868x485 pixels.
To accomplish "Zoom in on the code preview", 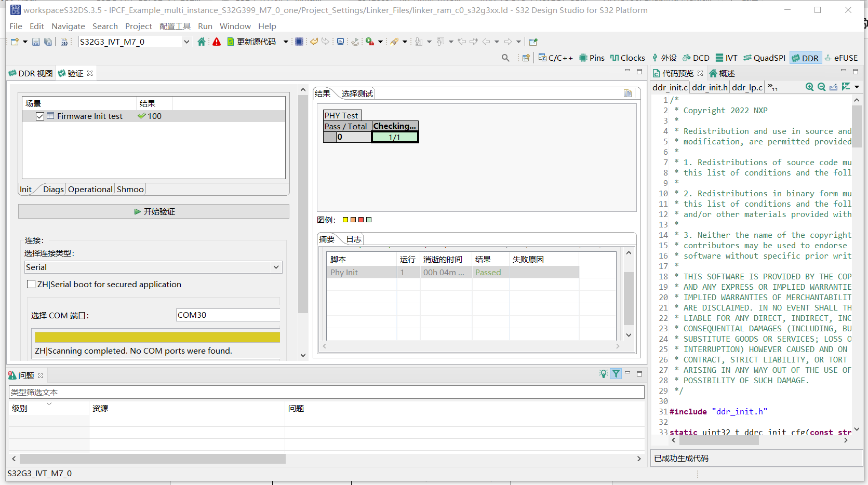I will [809, 87].
